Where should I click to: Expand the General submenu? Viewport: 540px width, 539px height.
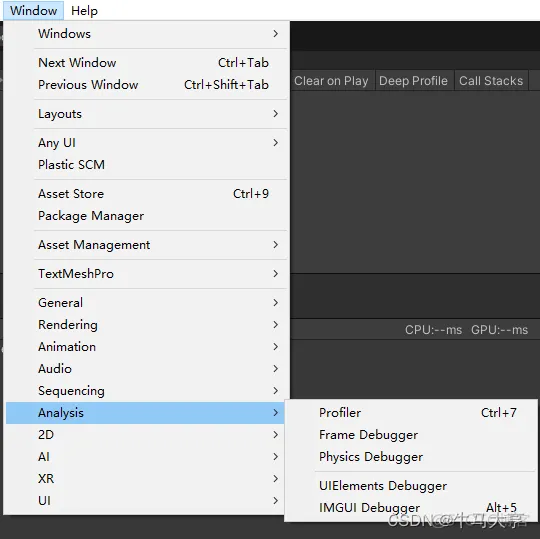point(145,302)
